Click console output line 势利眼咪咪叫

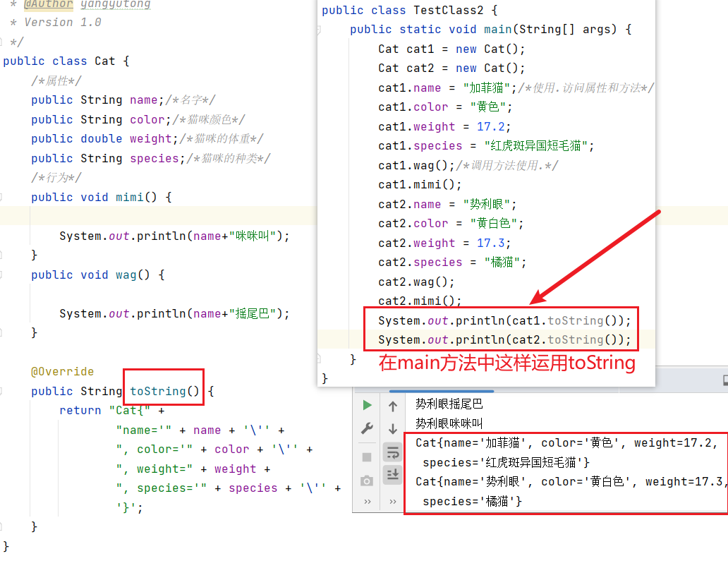449,423
